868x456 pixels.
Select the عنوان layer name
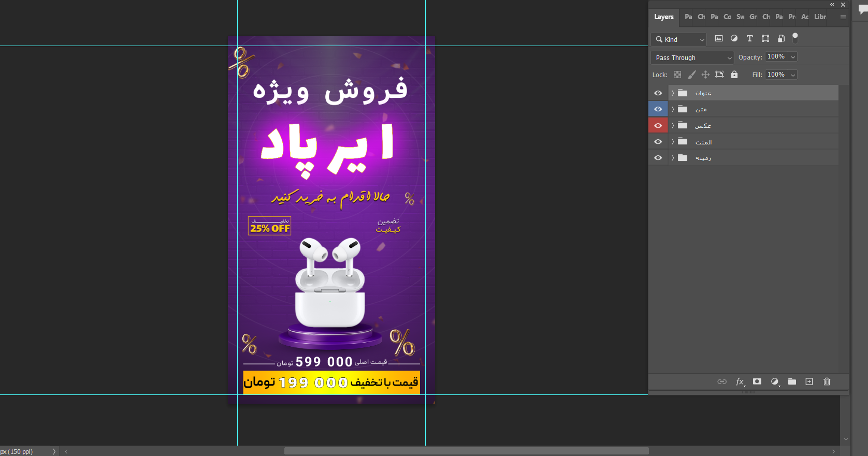click(x=703, y=93)
